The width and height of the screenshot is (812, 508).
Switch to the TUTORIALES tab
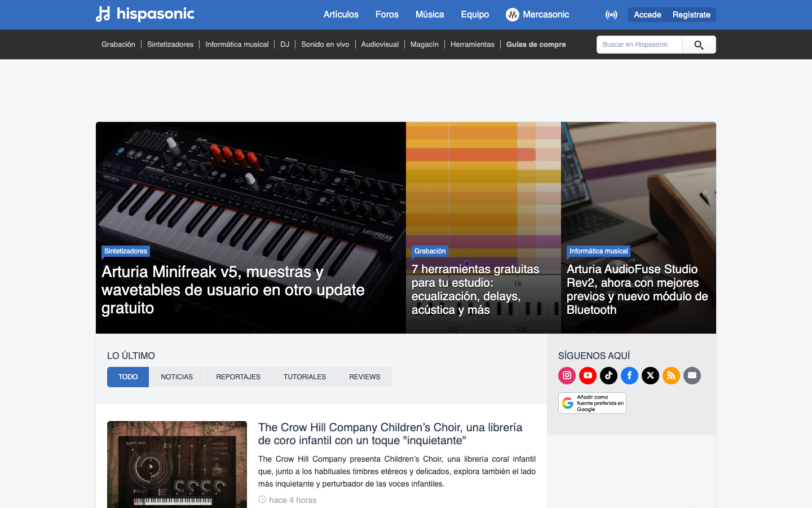(304, 377)
